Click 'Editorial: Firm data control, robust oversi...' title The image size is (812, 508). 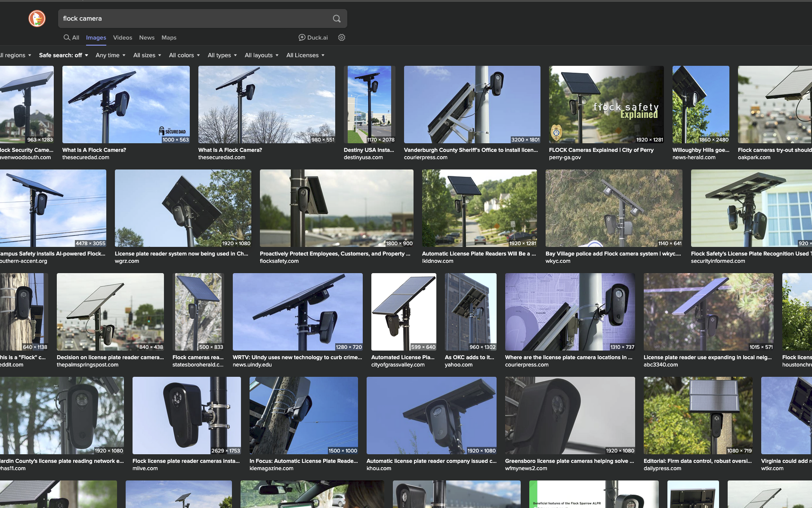[698, 461]
